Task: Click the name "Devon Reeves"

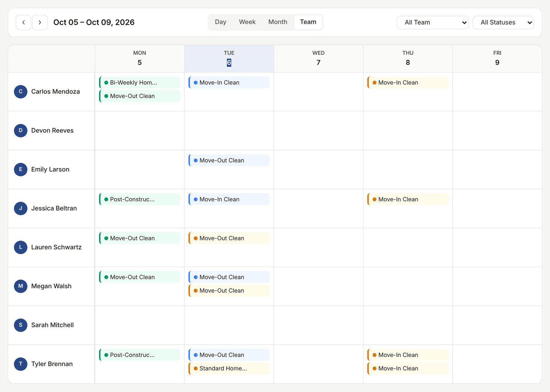Action: (52, 131)
